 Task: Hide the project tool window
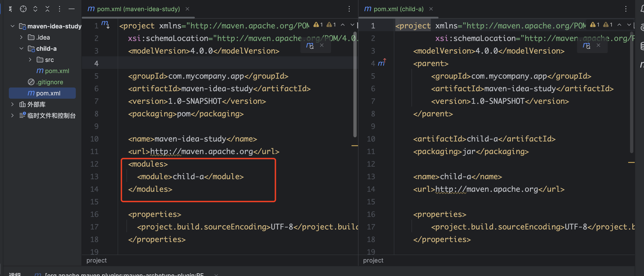click(72, 9)
